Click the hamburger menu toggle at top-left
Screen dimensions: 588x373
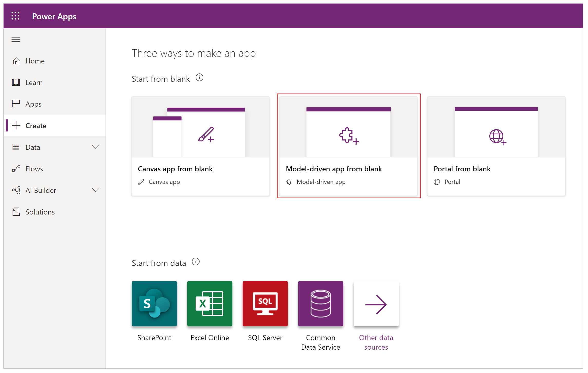tap(16, 39)
